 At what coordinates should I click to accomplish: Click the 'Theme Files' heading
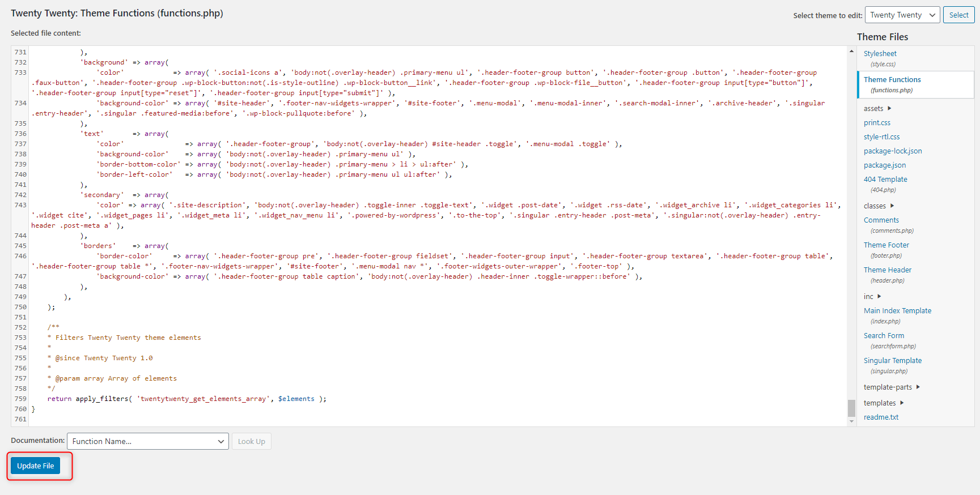tap(883, 37)
